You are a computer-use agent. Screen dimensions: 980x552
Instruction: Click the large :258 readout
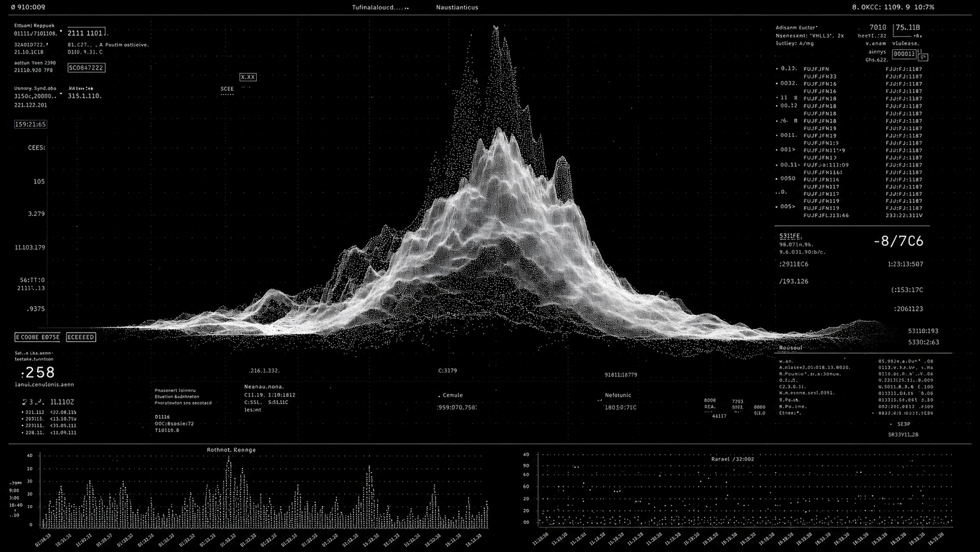tap(38, 372)
